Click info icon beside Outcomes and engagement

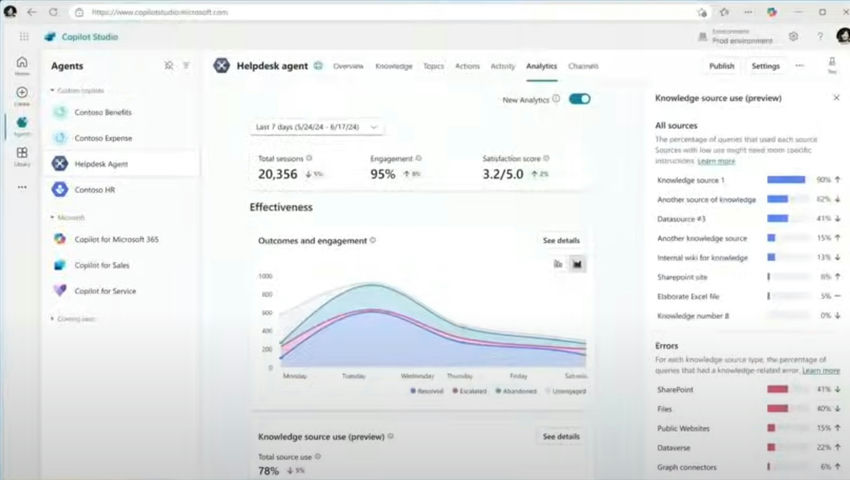[373, 240]
